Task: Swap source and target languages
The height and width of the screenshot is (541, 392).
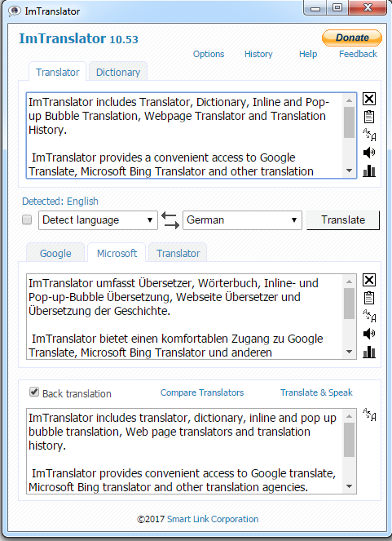Action: (170, 220)
